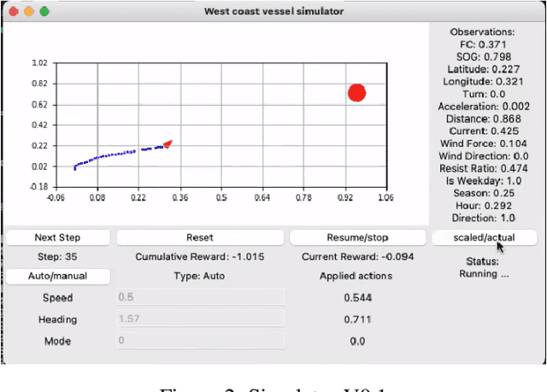Click the applied speed value 0.544
The width and height of the screenshot is (547, 392).
click(356, 298)
